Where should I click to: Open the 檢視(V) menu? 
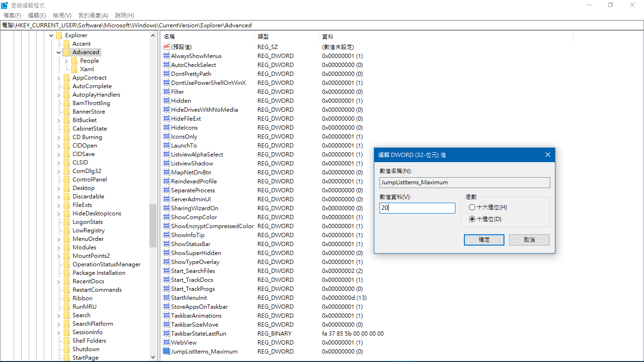[62, 16]
